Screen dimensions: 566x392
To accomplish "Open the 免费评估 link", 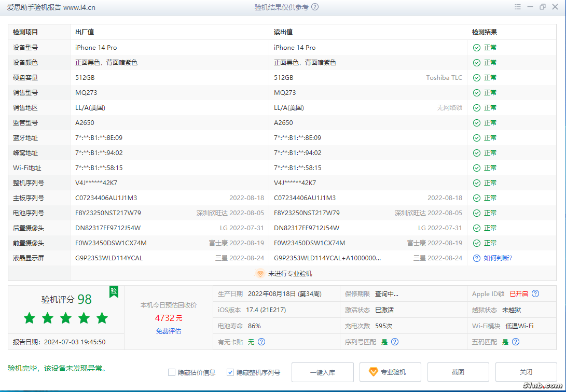I will pyautogui.click(x=169, y=331).
